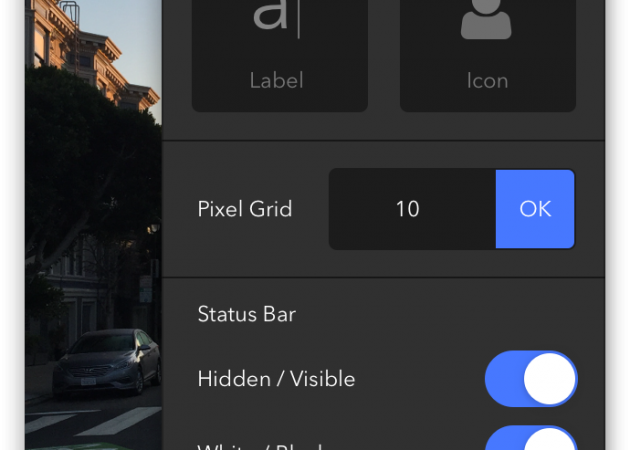Select the 'Label' caption text
630x450 pixels.
[277, 80]
